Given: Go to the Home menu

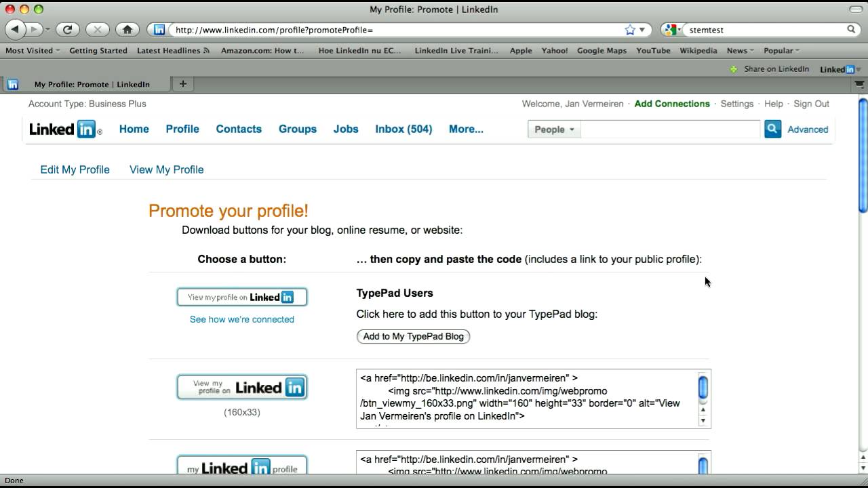Looking at the screenshot, I should (134, 129).
